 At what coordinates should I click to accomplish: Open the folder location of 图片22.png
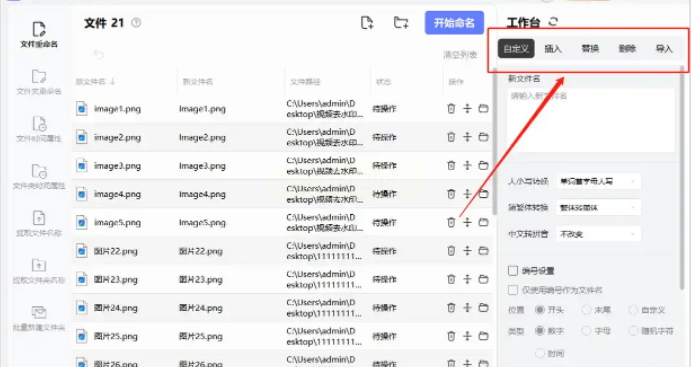coord(483,251)
